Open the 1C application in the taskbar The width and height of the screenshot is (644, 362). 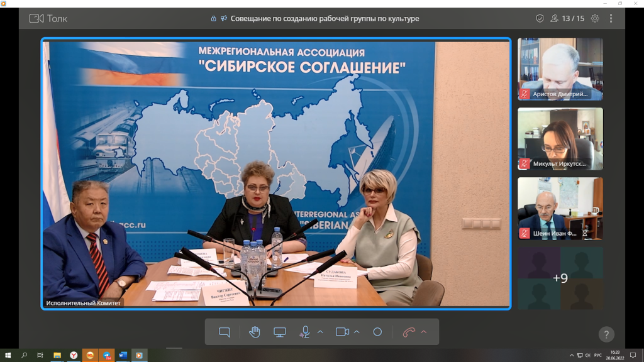point(90,356)
